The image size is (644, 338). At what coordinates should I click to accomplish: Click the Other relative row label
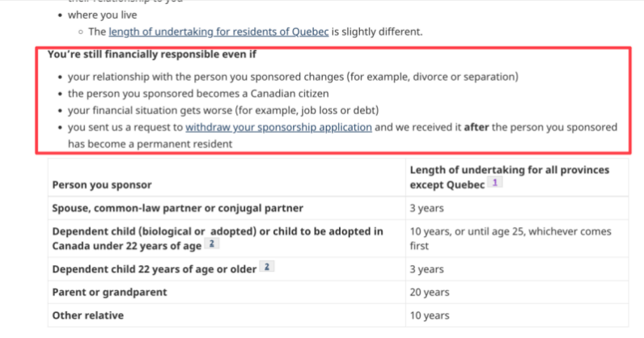tap(88, 315)
